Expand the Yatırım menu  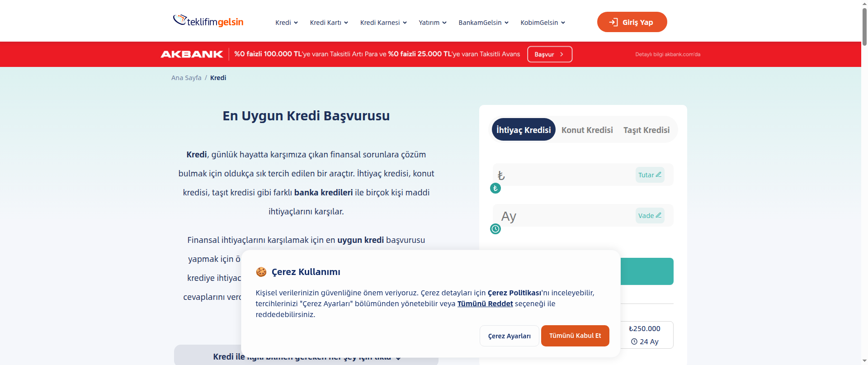coord(433,23)
